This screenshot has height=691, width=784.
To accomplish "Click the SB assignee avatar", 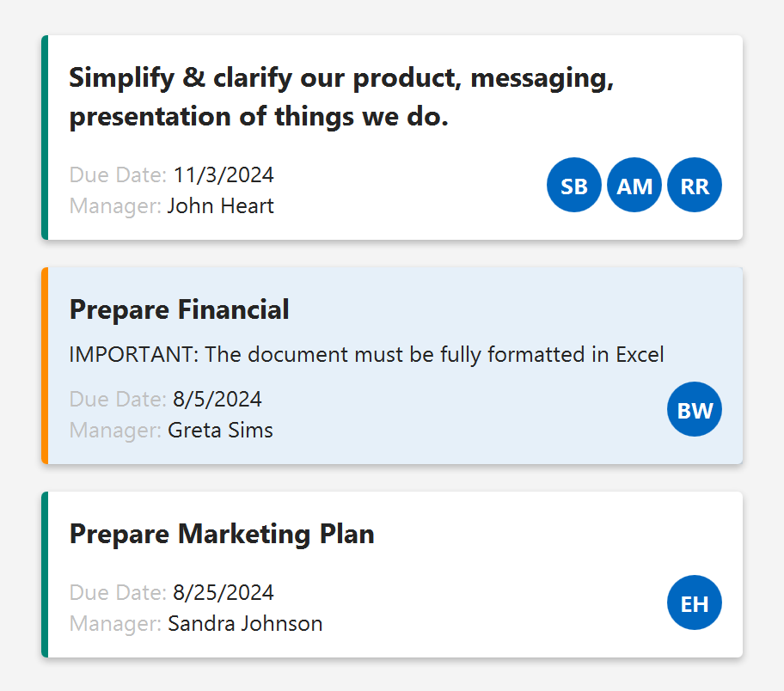I will [x=574, y=186].
